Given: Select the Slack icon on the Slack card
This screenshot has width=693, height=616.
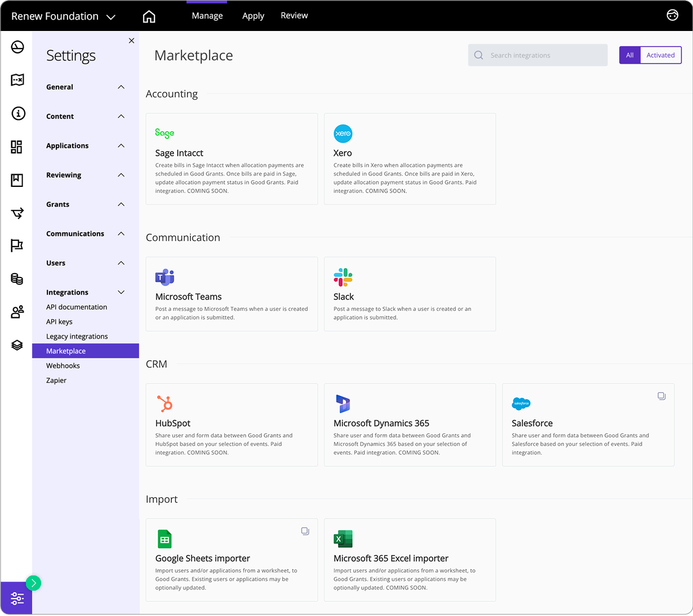Looking at the screenshot, I should click(343, 276).
